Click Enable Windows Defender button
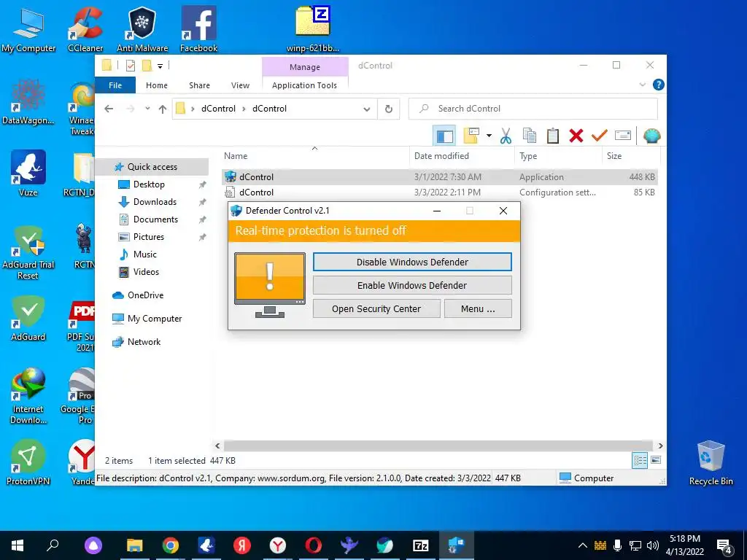 click(412, 285)
